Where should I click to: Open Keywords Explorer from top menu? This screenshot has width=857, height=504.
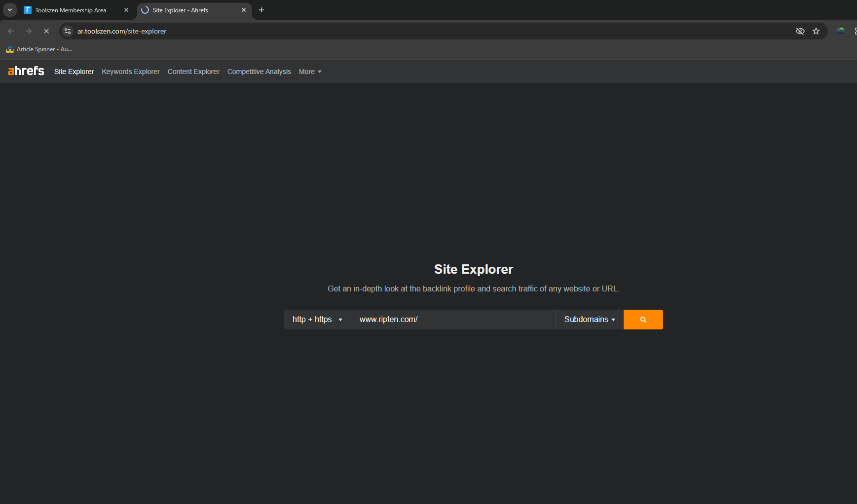pyautogui.click(x=131, y=72)
